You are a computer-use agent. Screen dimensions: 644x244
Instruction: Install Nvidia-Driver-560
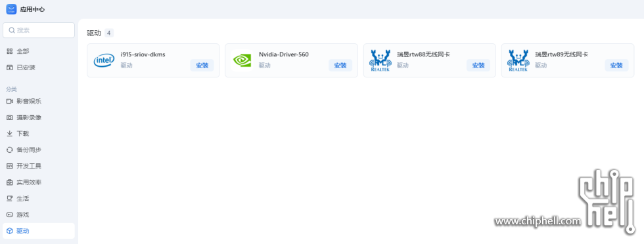click(x=340, y=65)
